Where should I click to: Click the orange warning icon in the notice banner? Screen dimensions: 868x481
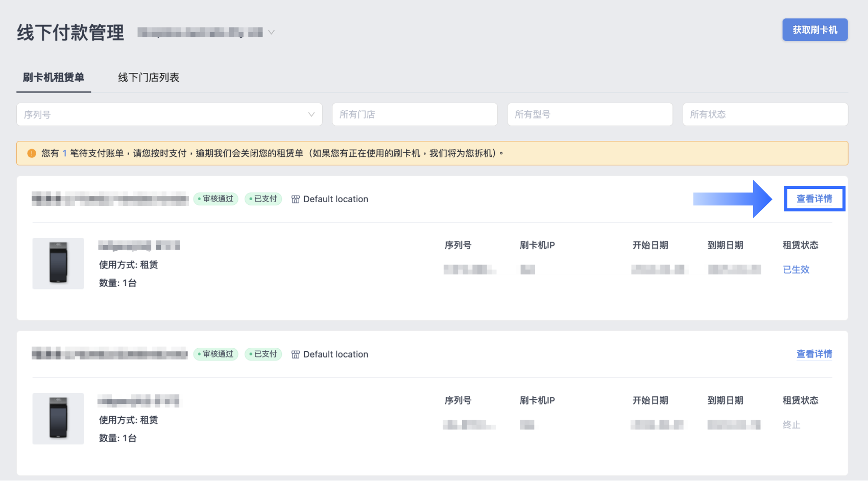[32, 153]
